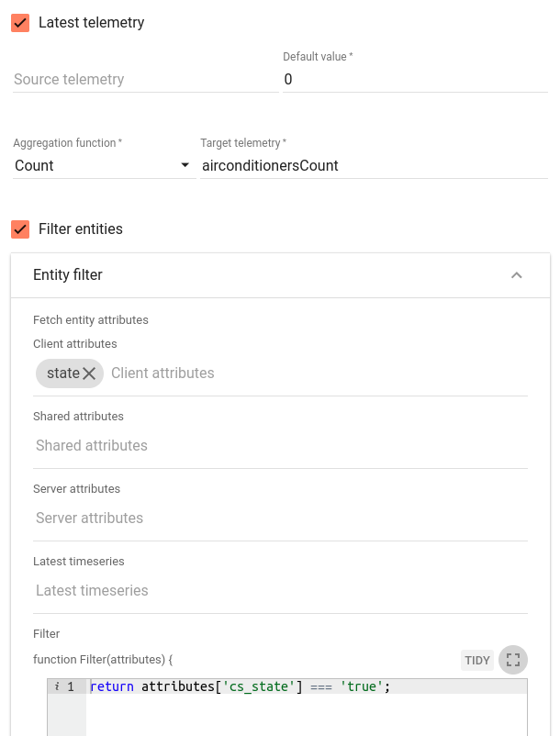Screen dimensions: 560x736
Task: Click the Latest timeseries input field
Action: 280,590
